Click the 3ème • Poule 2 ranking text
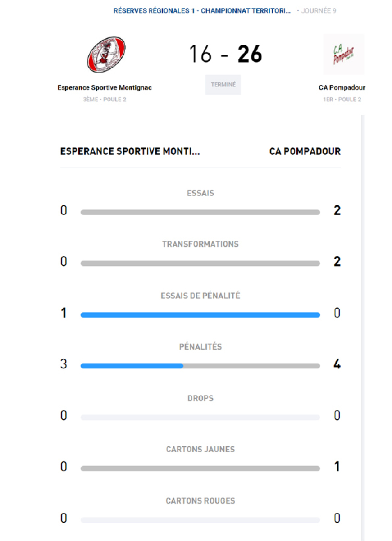 105,100
